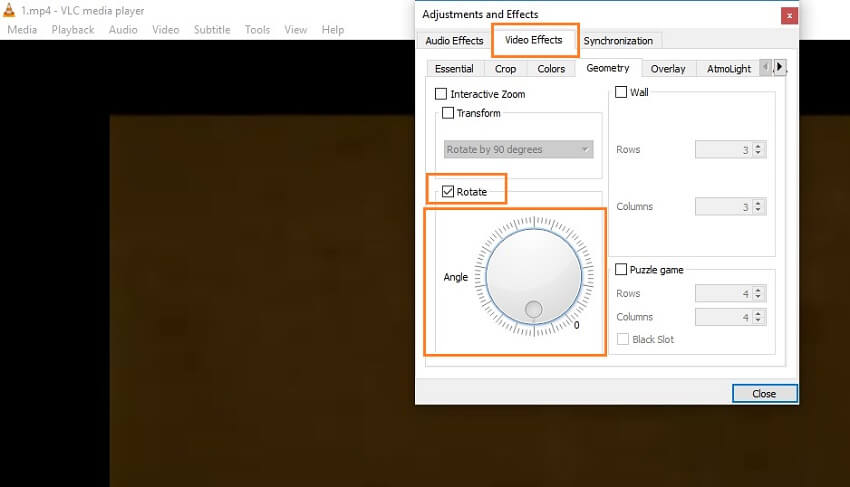Viewport: 850px width, 487px height.
Task: Open the Media menu
Action: pos(22,30)
